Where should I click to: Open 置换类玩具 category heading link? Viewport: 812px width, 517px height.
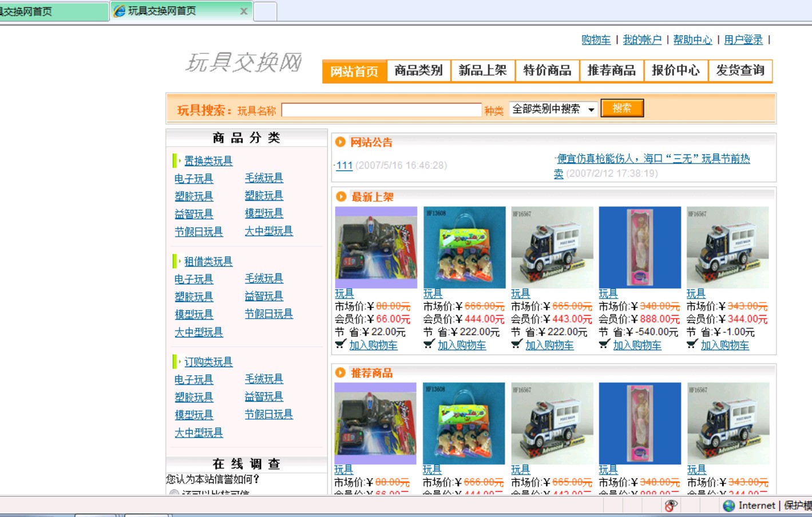click(x=208, y=161)
